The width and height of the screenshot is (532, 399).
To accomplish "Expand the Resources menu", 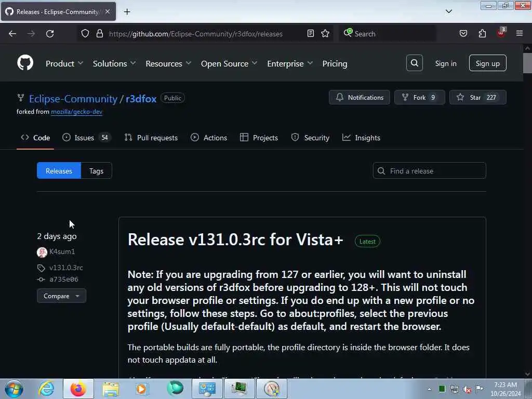I will pos(168,63).
